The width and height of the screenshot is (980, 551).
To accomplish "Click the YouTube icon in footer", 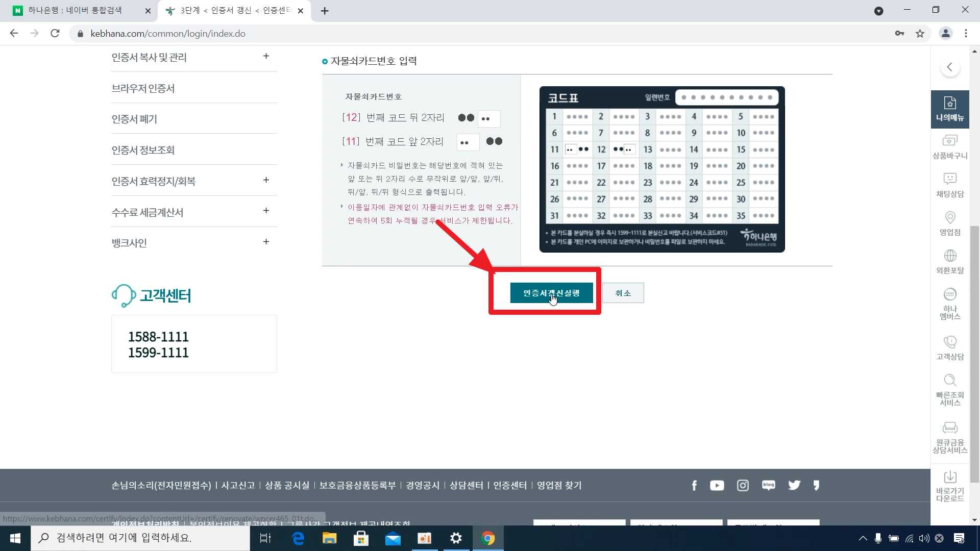I will (x=717, y=486).
